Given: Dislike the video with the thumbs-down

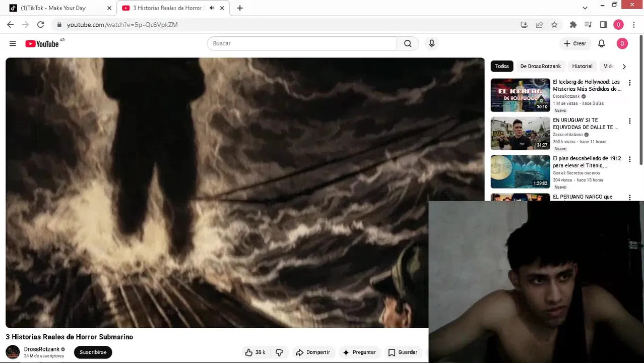Looking at the screenshot, I should tap(279, 352).
